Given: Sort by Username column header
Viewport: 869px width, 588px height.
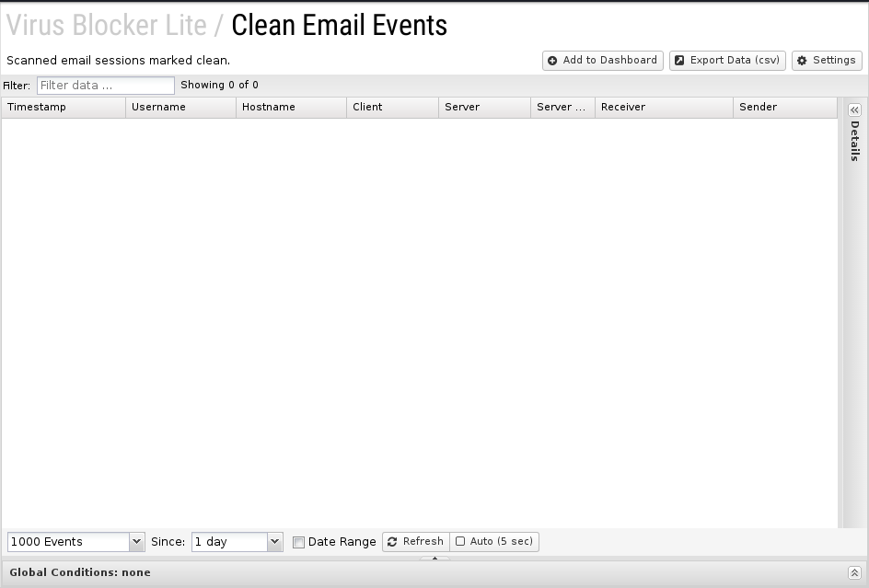Looking at the screenshot, I should coord(180,107).
